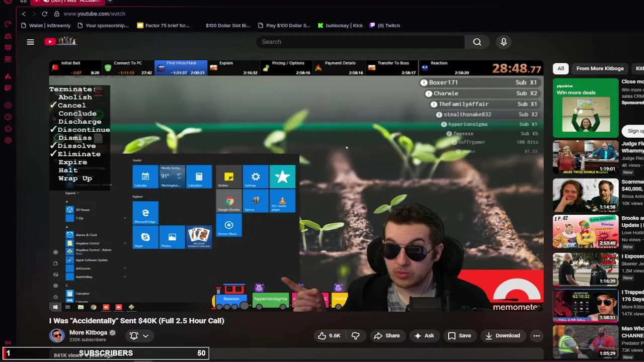Reload the YouTube page
This screenshot has height=362, width=644.
(45, 14)
